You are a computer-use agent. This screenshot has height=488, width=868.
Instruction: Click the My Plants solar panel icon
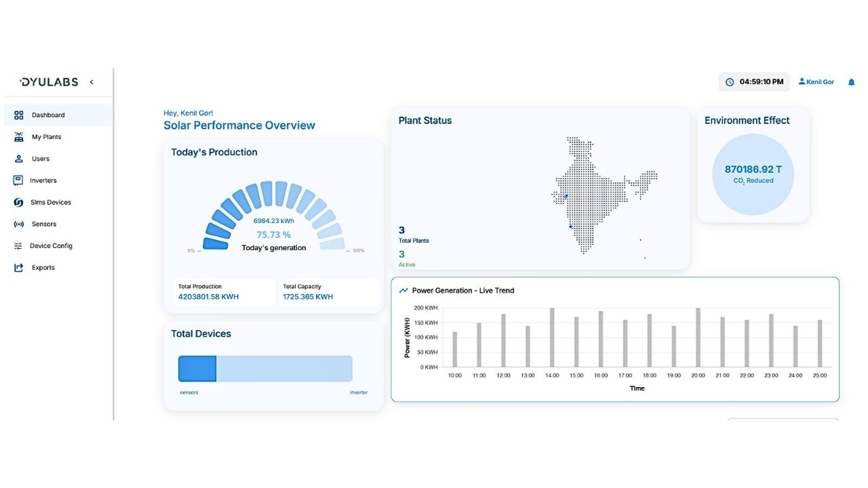click(x=19, y=137)
